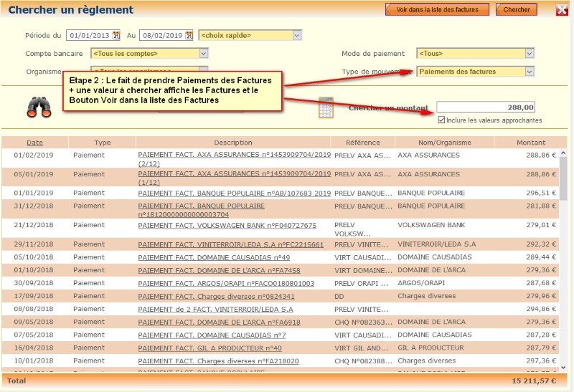The height and width of the screenshot is (392, 574).
Task: Open VINITERROIR/LEDA S.A n°FC2215661 payment link
Action: tap(230, 244)
